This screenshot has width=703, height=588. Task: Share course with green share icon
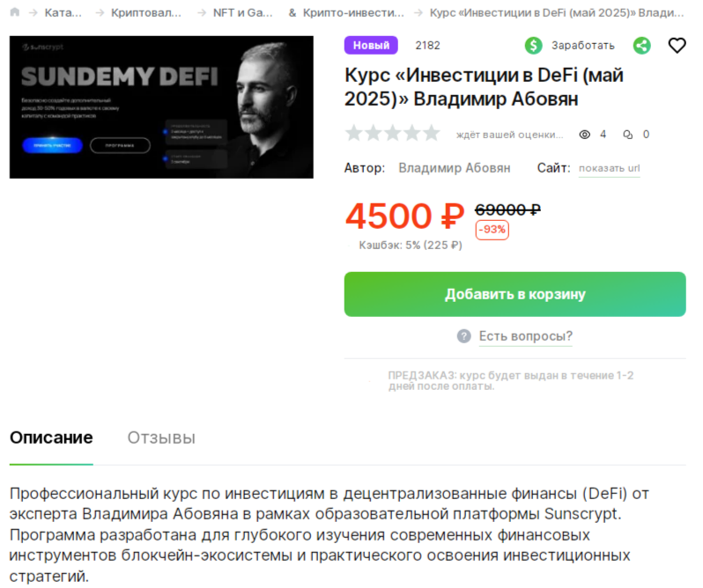point(641,45)
